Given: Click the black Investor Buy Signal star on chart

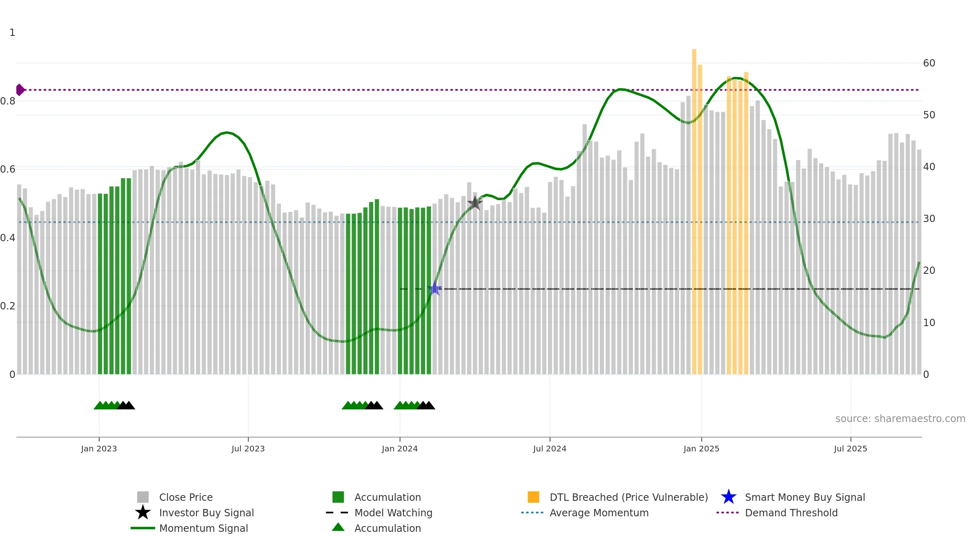Looking at the screenshot, I should point(475,203).
